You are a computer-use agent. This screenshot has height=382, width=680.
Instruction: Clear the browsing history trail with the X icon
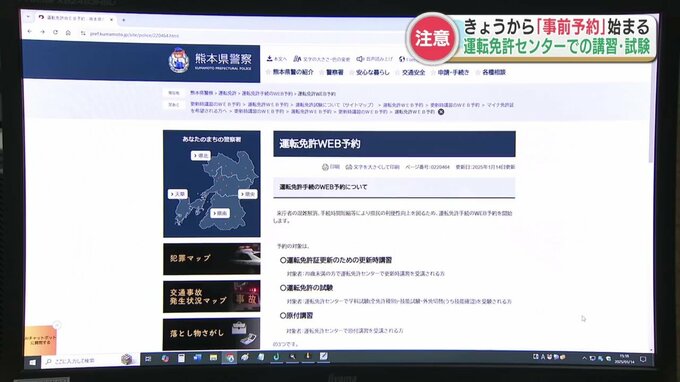point(441,112)
